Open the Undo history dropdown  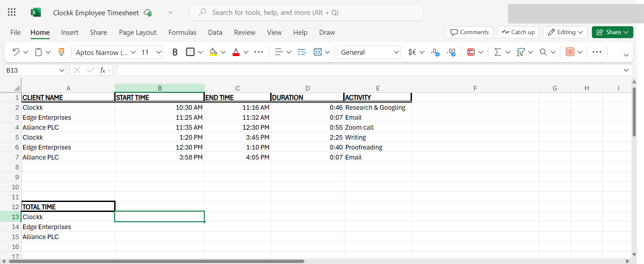tap(26, 52)
